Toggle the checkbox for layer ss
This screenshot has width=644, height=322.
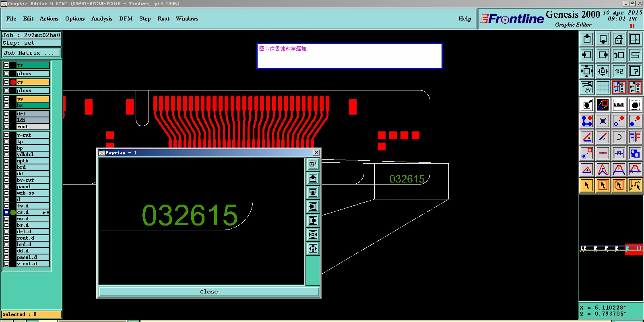6,99
